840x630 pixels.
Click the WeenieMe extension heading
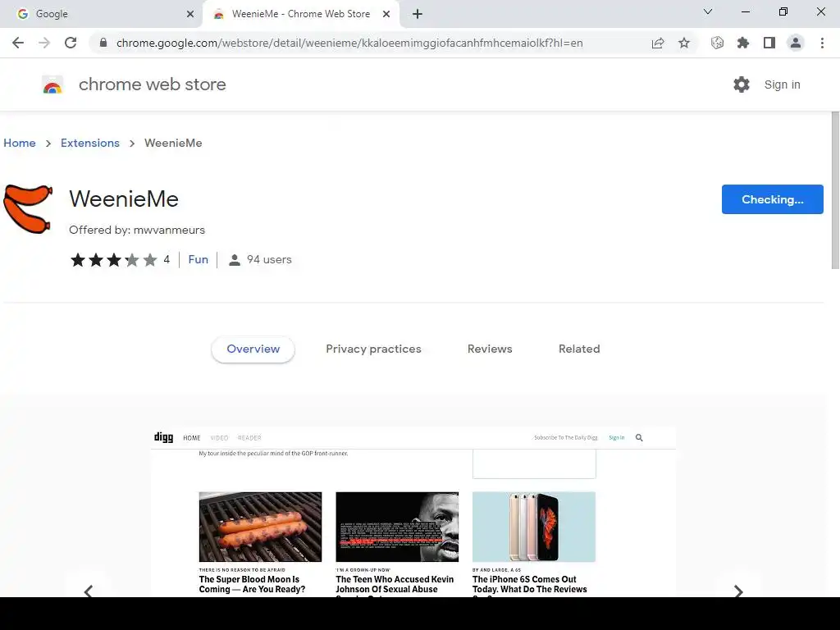[124, 199]
